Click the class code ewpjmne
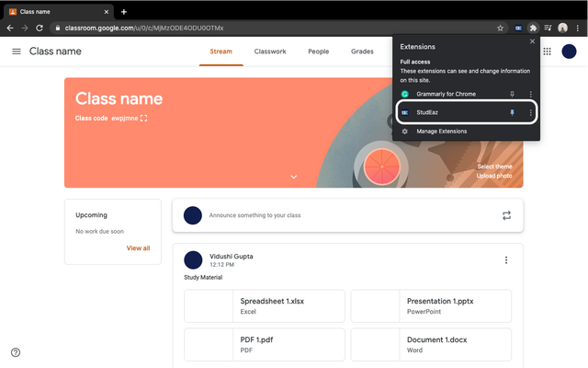Image resolution: width=588 pixels, height=368 pixels. pos(125,119)
